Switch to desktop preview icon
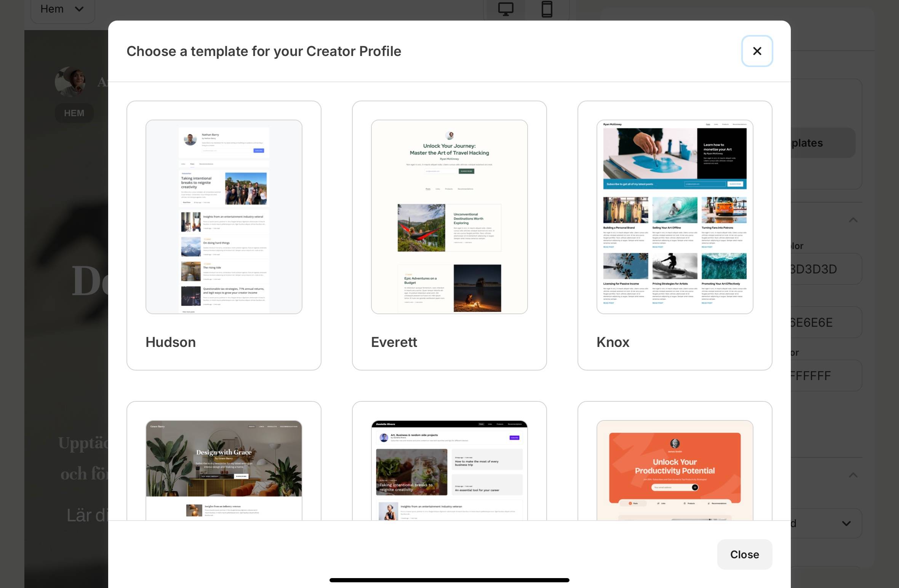This screenshot has width=899, height=588. click(x=505, y=9)
